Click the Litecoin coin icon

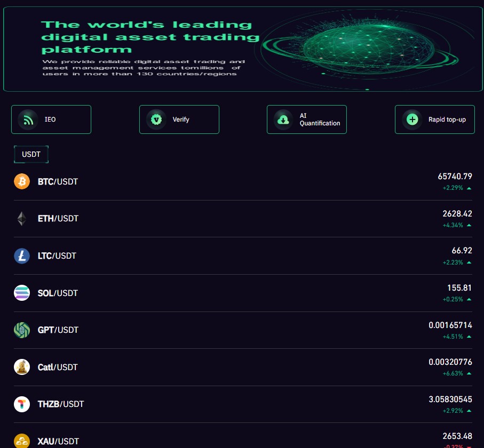point(22,256)
